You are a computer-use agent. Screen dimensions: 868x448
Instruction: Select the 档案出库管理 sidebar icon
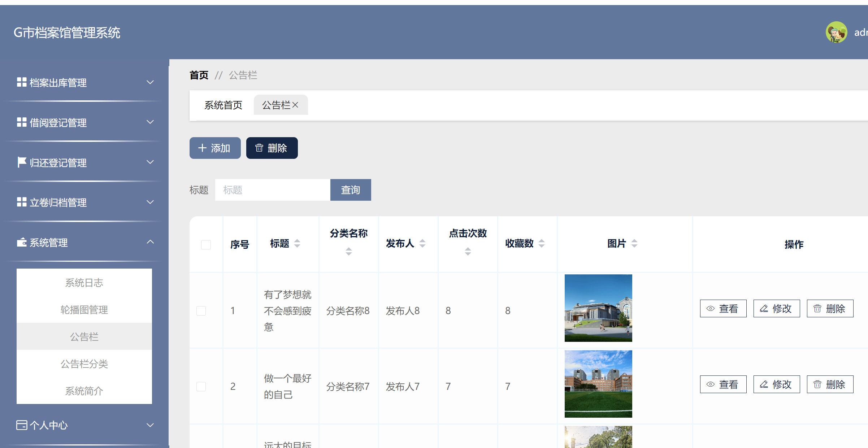pos(21,83)
